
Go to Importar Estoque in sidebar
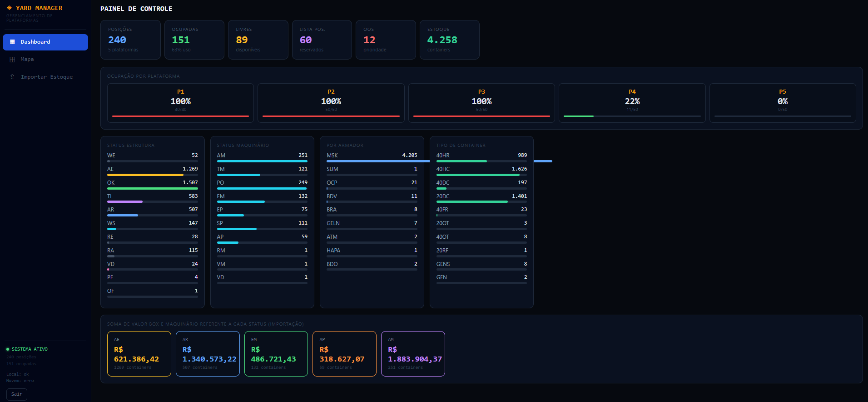click(46, 77)
